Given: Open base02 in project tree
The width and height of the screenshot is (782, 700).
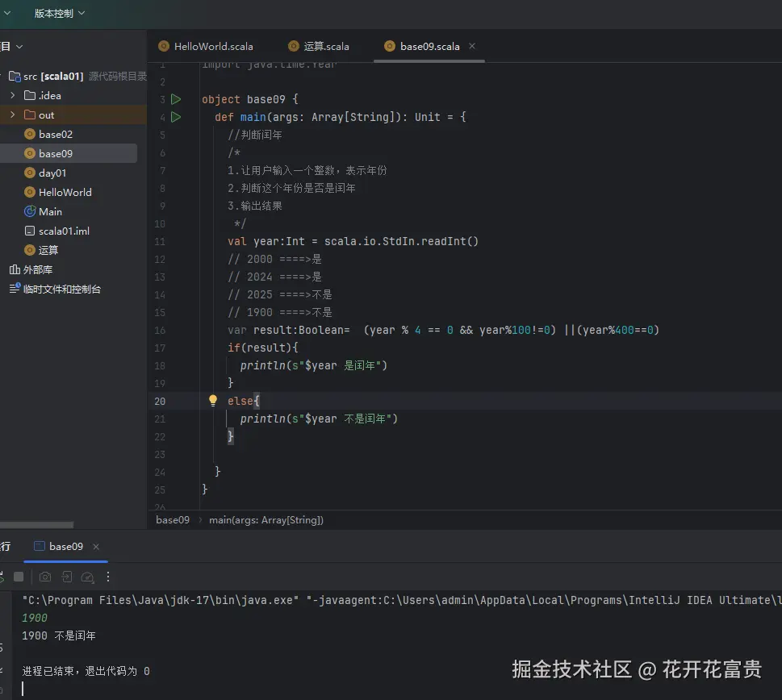Looking at the screenshot, I should tap(56, 135).
